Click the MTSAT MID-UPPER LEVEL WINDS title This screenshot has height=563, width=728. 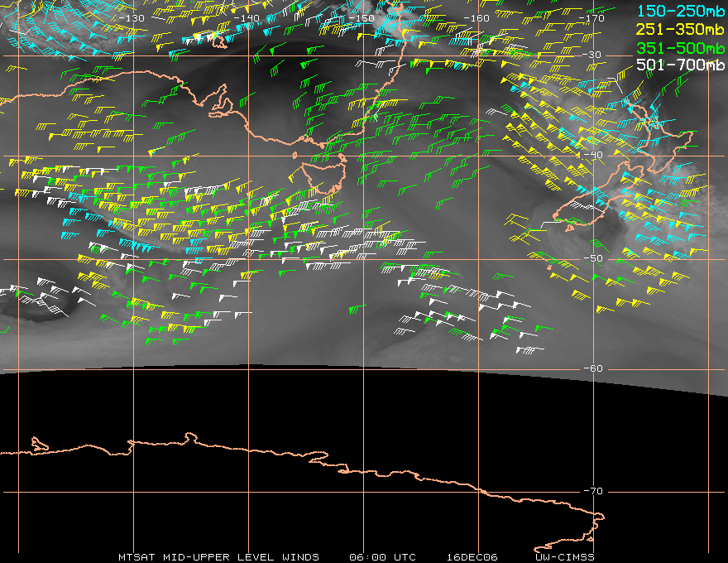point(218,556)
